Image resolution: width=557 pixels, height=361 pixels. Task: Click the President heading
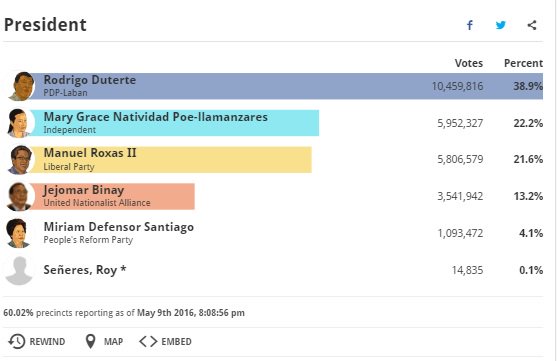tap(45, 25)
